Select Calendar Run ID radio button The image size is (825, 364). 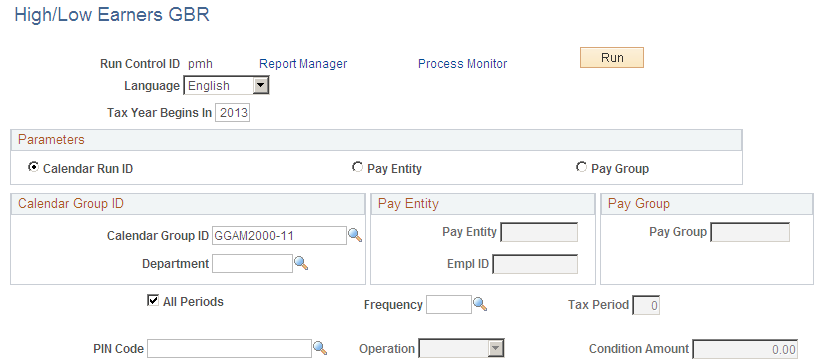point(33,167)
